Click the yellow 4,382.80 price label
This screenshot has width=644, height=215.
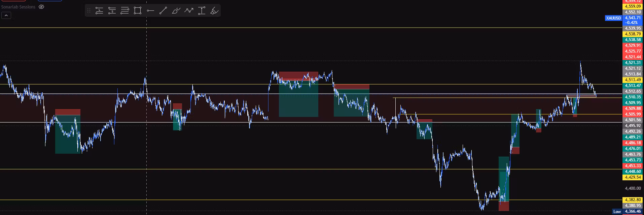633,200
